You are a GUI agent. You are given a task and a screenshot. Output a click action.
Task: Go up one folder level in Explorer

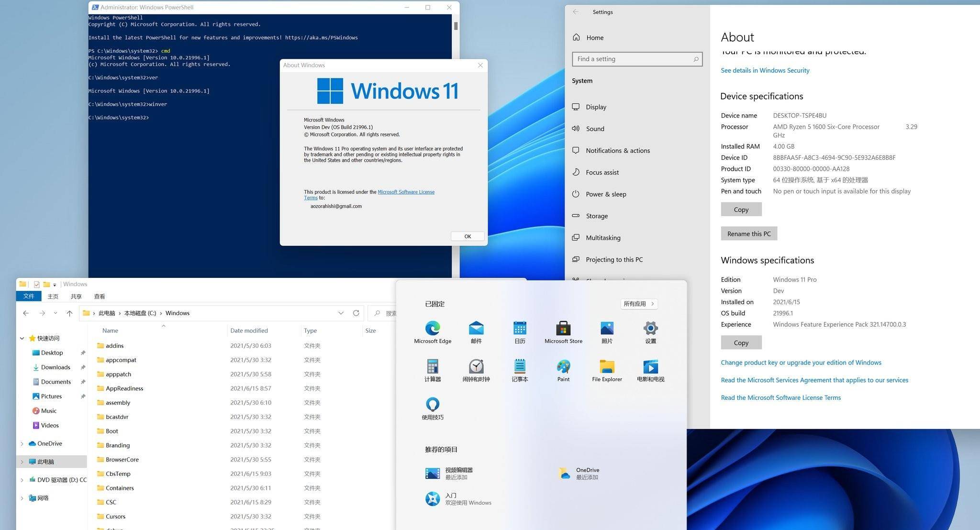pyautogui.click(x=69, y=313)
